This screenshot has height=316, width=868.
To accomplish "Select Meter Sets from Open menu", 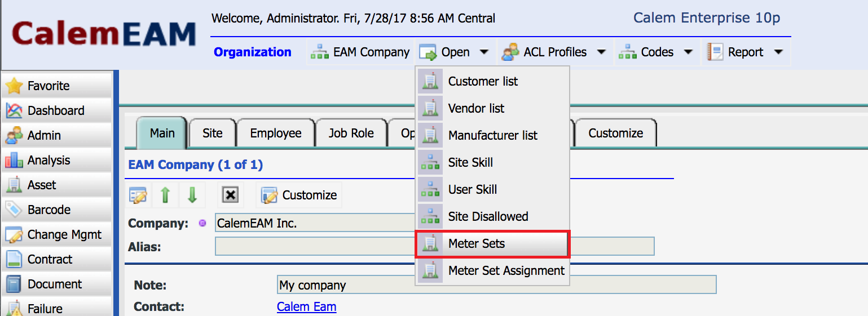I will [x=492, y=244].
